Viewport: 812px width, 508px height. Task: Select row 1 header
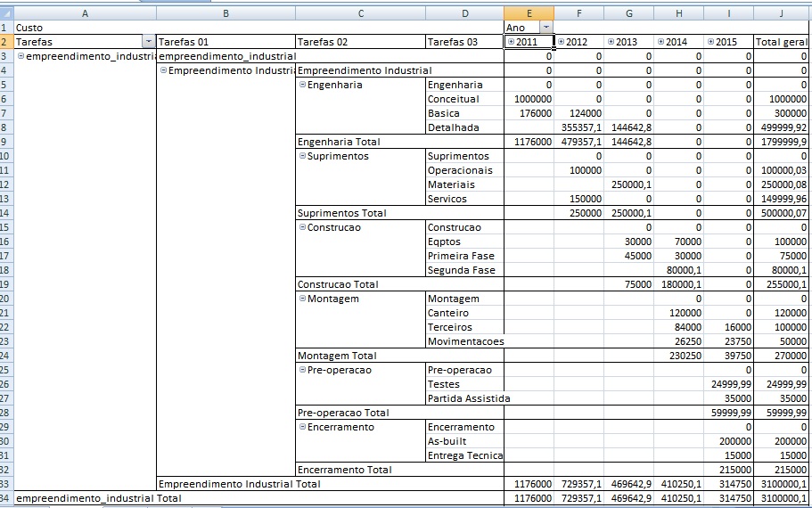pos(6,28)
